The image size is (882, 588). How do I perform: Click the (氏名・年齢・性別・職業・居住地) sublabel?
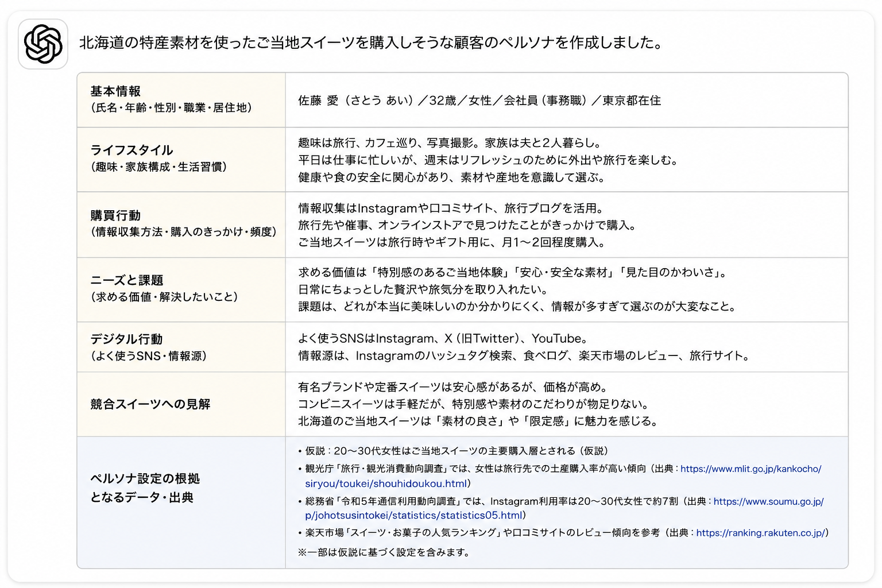click(171, 107)
